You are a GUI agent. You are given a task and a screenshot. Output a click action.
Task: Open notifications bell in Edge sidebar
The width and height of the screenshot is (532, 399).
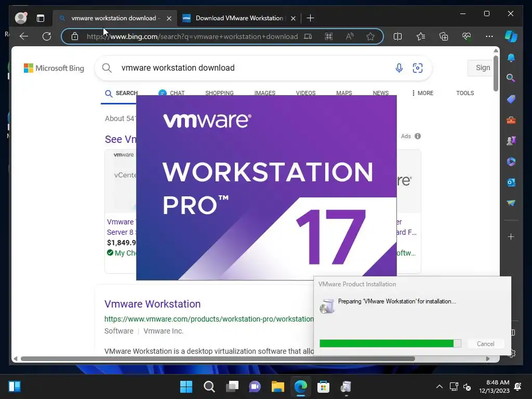[x=511, y=58]
